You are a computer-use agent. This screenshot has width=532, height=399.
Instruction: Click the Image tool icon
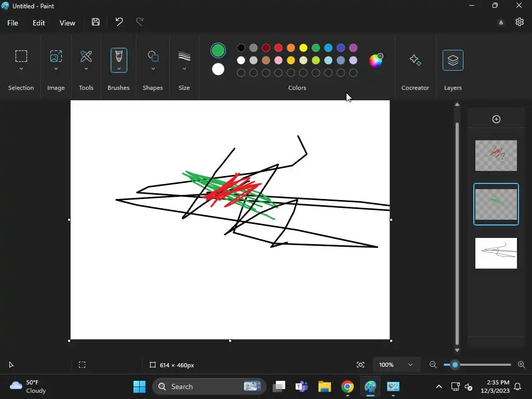(x=56, y=56)
